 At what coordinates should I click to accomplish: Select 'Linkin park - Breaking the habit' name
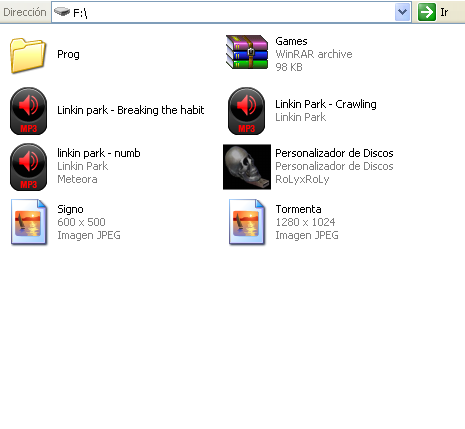click(131, 110)
